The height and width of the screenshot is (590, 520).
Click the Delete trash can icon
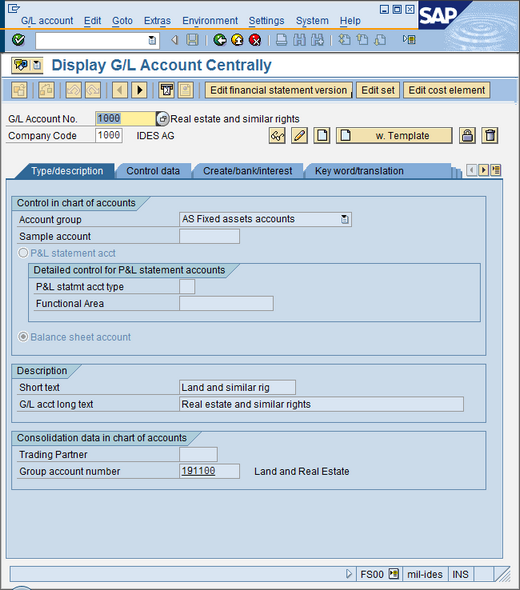pos(490,135)
